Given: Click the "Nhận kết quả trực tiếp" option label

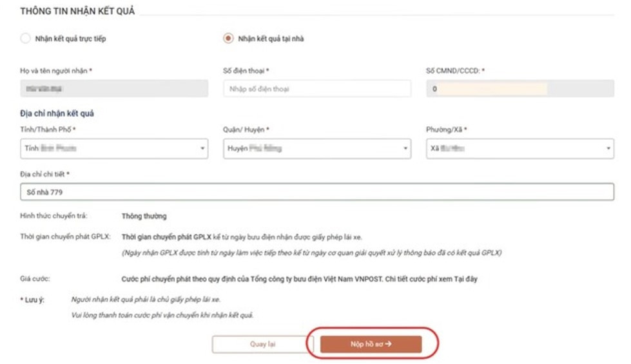Looking at the screenshot, I should (x=70, y=39).
